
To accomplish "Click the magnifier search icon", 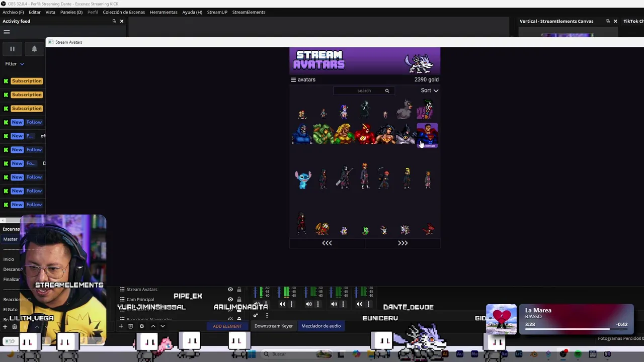I will point(387,90).
